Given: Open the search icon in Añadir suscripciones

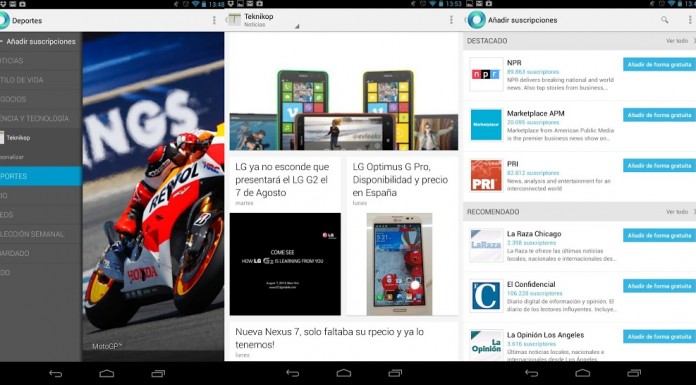Looking at the screenshot, I should [x=664, y=20].
